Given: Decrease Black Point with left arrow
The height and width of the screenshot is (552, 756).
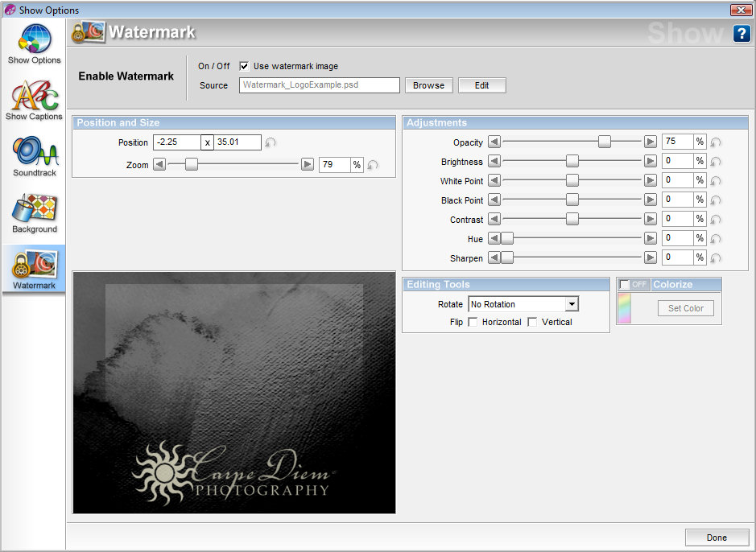Looking at the screenshot, I should point(494,200).
